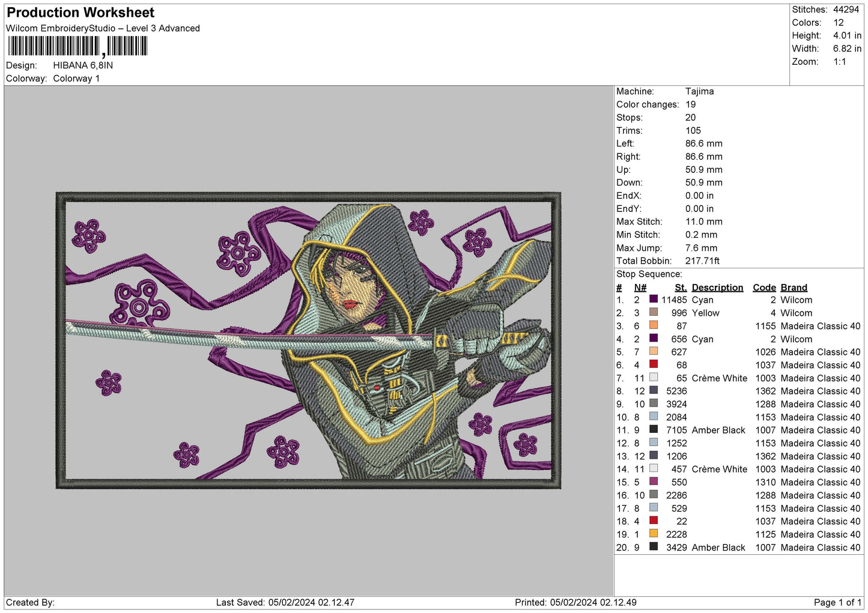Click the tan swatch beside 996 Yellow
Screen dimensions: 868x613
coord(654,312)
